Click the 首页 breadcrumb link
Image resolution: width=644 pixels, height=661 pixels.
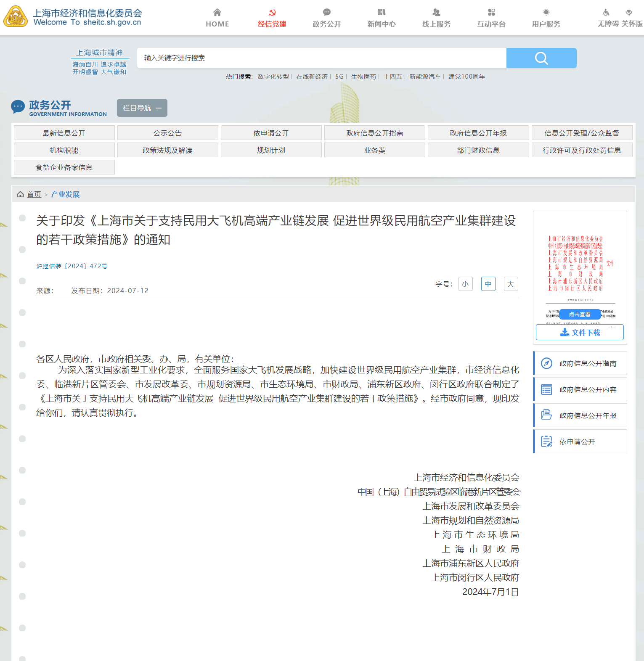click(34, 194)
